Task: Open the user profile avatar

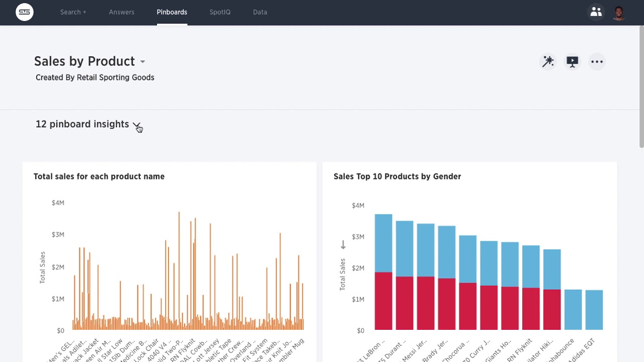Action: pos(619,12)
